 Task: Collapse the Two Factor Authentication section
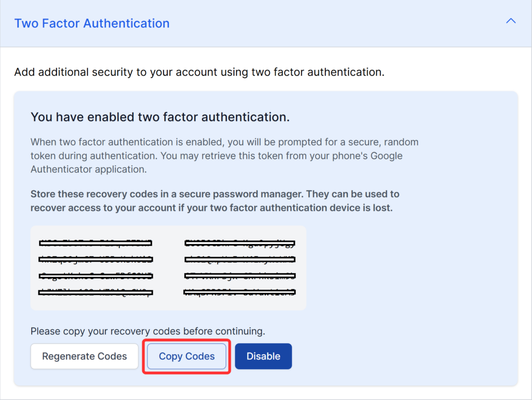point(511,21)
